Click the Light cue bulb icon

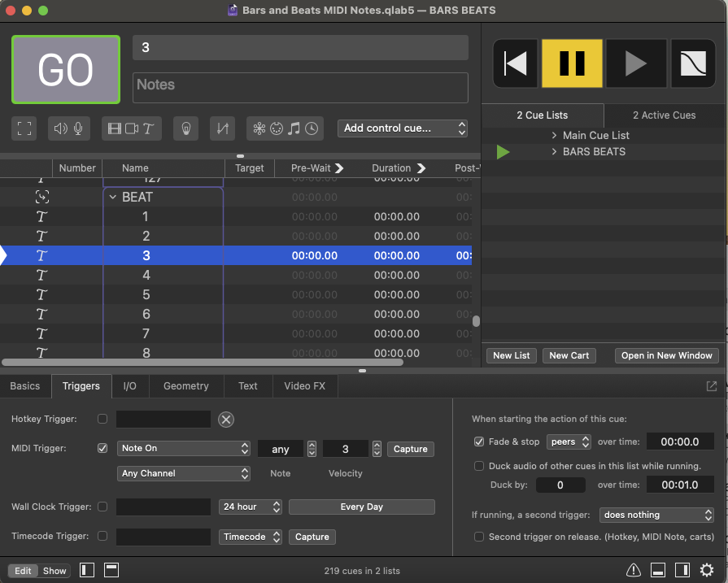[186, 128]
